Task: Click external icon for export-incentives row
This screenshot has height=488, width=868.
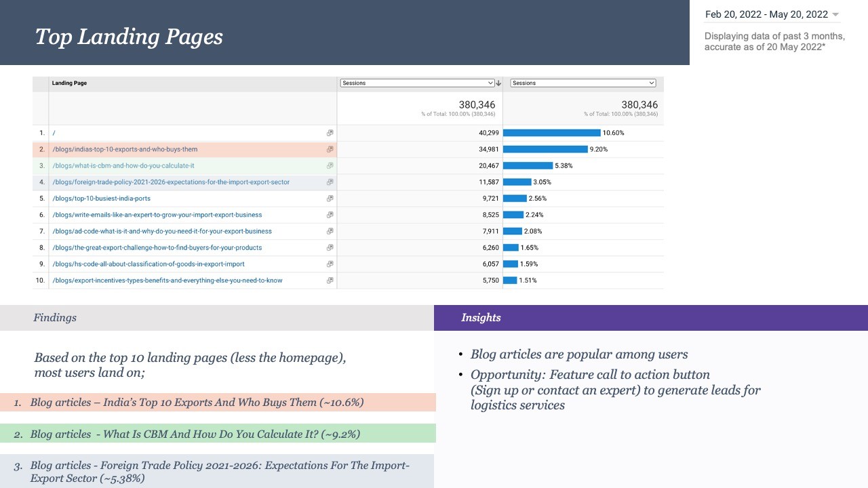Action: click(x=330, y=280)
